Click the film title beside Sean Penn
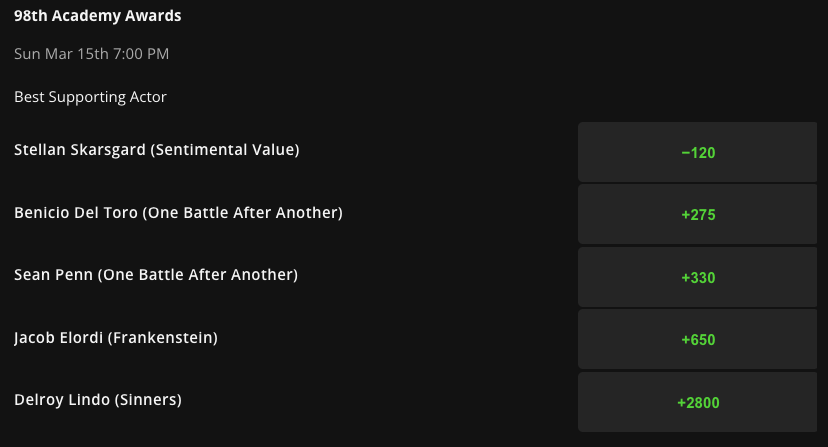The width and height of the screenshot is (828, 447). coord(197,275)
